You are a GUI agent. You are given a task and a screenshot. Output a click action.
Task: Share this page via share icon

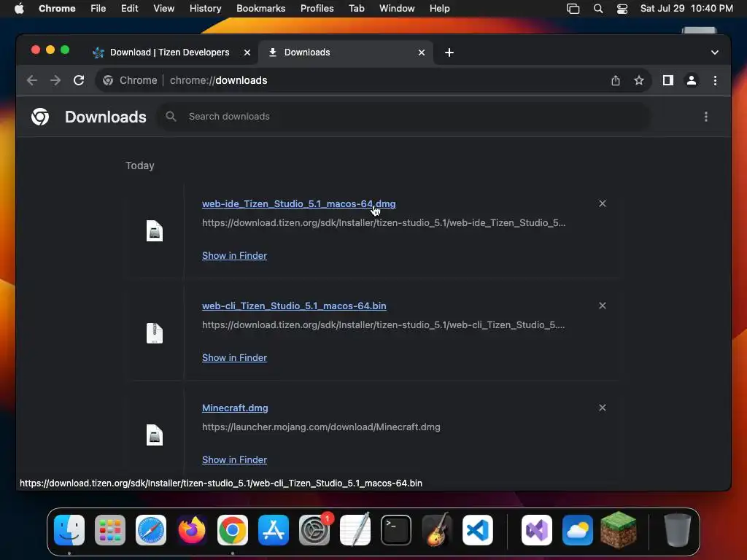pyautogui.click(x=616, y=80)
